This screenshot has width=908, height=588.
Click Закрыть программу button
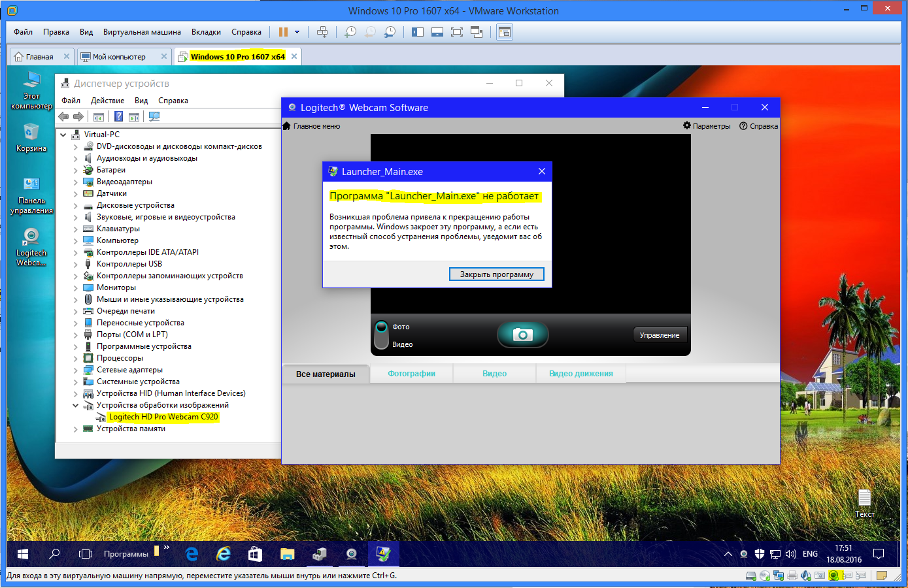click(497, 274)
